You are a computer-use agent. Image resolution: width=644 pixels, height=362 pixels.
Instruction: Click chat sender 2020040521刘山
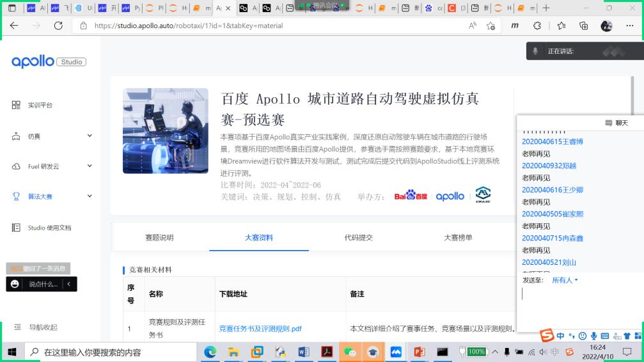[x=549, y=262]
